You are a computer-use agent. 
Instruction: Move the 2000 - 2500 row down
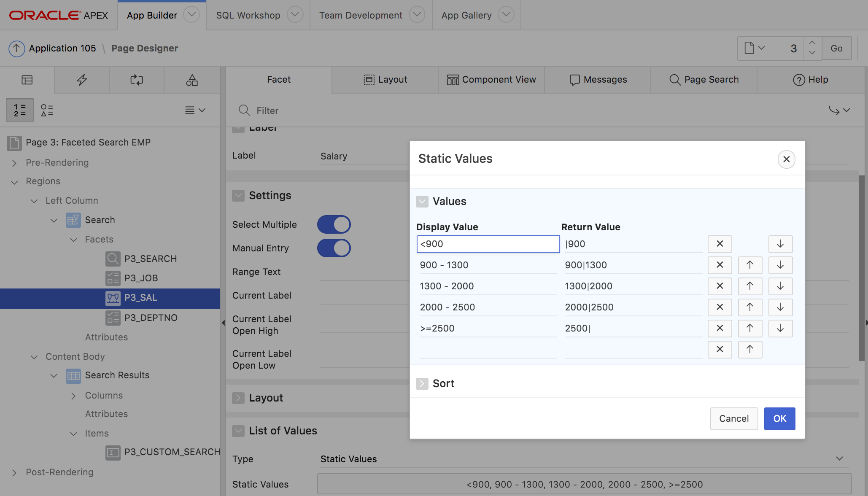780,307
